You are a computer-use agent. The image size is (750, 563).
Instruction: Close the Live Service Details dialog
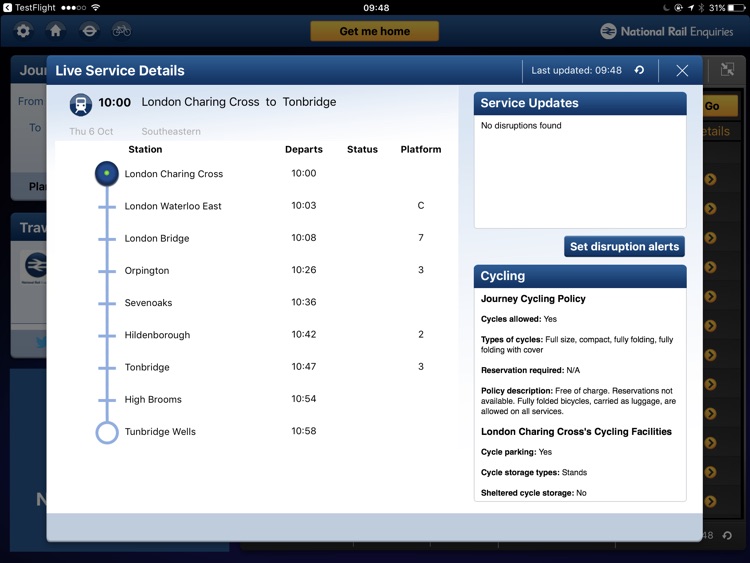(x=682, y=71)
